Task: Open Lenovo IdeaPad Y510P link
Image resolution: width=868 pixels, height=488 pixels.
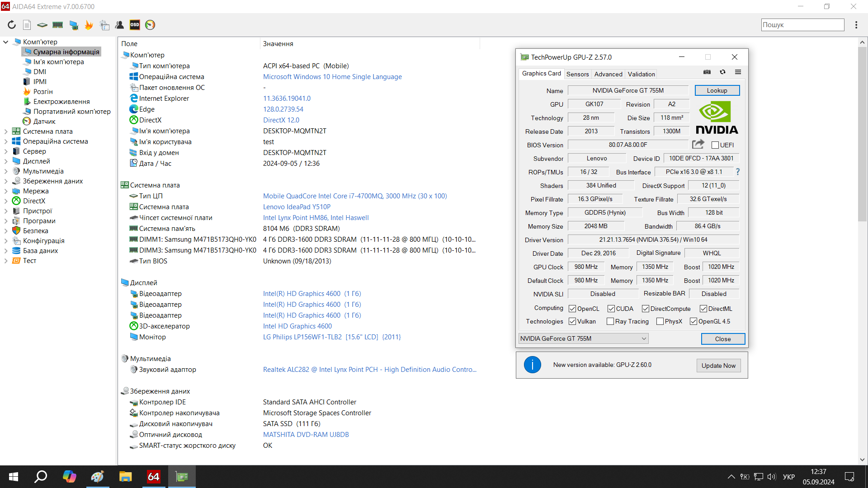Action: [297, 207]
